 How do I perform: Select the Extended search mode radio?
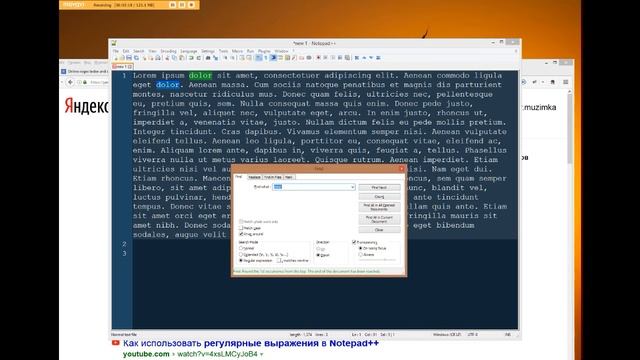[x=241, y=254]
